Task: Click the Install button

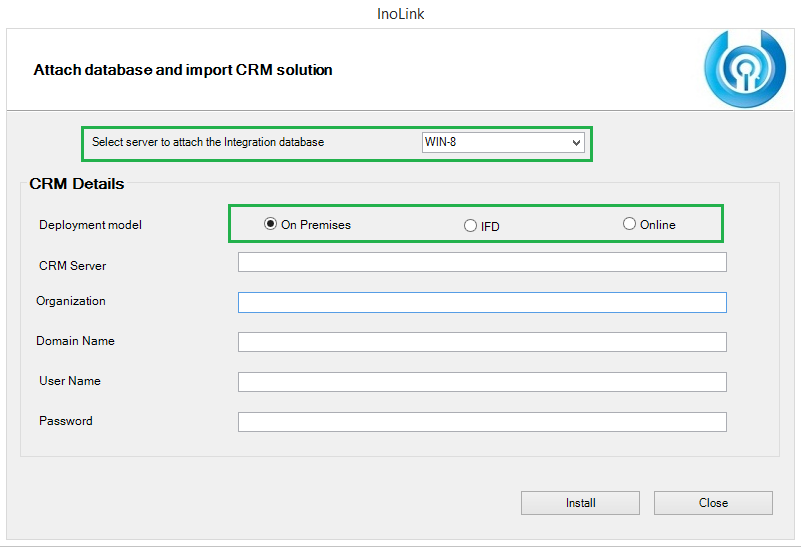Action: [x=580, y=503]
